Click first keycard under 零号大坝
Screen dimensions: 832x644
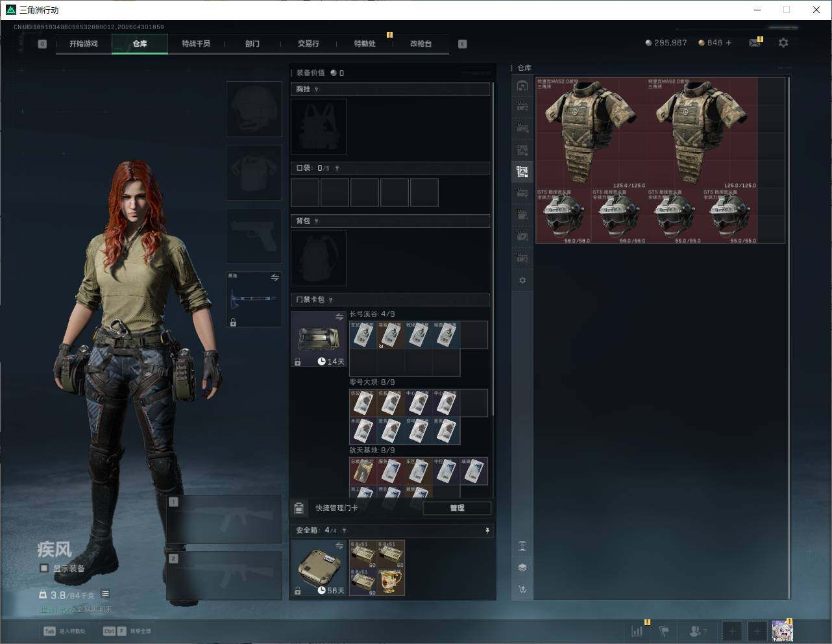tap(363, 403)
